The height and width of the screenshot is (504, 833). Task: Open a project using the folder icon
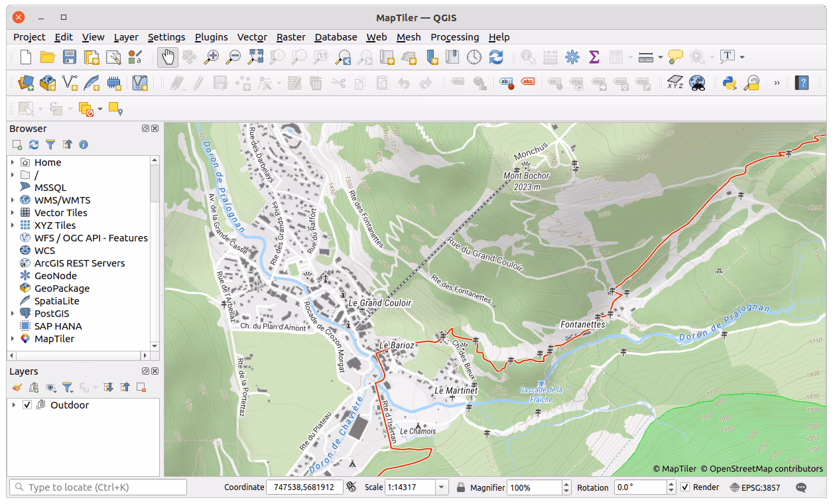tap(48, 58)
